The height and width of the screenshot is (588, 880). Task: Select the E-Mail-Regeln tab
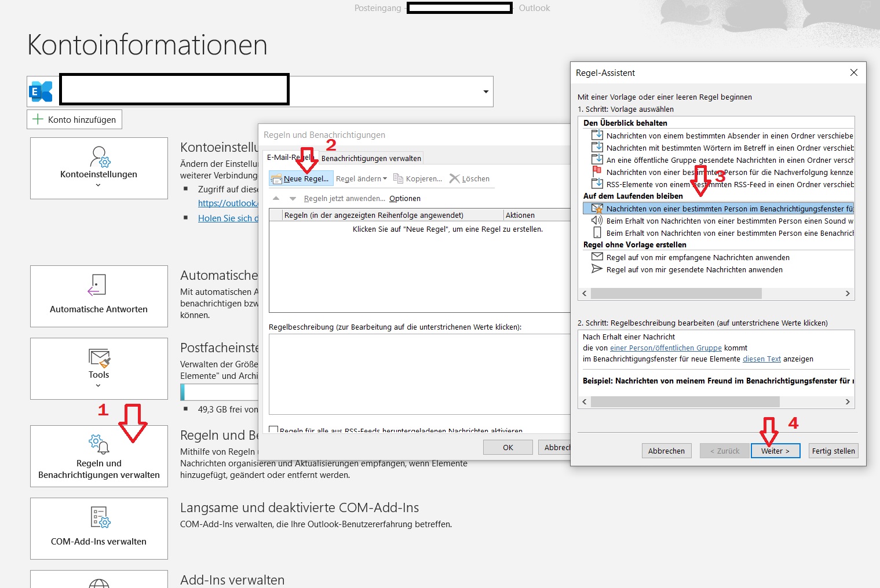tap(290, 157)
